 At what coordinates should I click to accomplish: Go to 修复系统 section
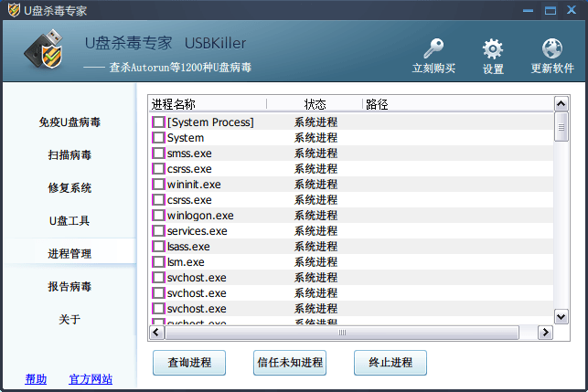69,187
